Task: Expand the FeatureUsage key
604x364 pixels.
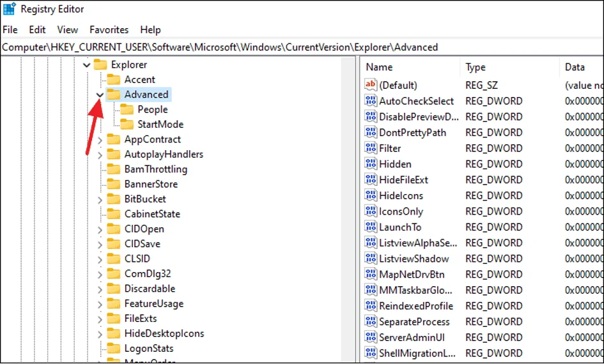Action: click(100, 305)
